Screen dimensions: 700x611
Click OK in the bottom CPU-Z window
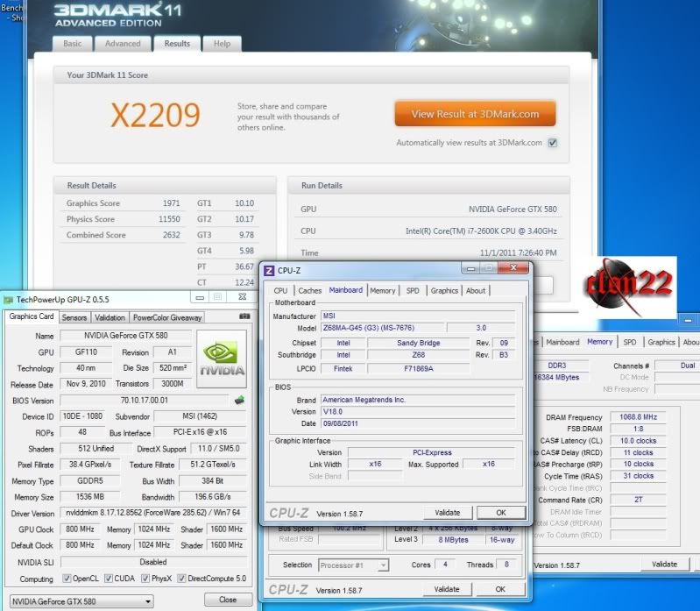pyautogui.click(x=500, y=590)
